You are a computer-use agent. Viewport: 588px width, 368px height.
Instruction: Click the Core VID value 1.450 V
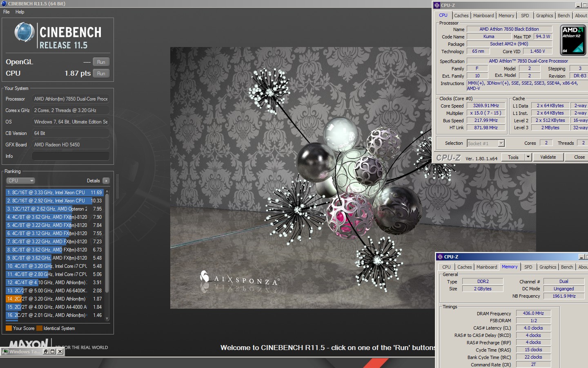[x=537, y=51]
